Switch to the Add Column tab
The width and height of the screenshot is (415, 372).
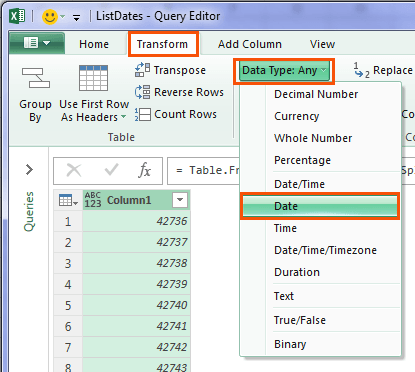[x=250, y=44]
